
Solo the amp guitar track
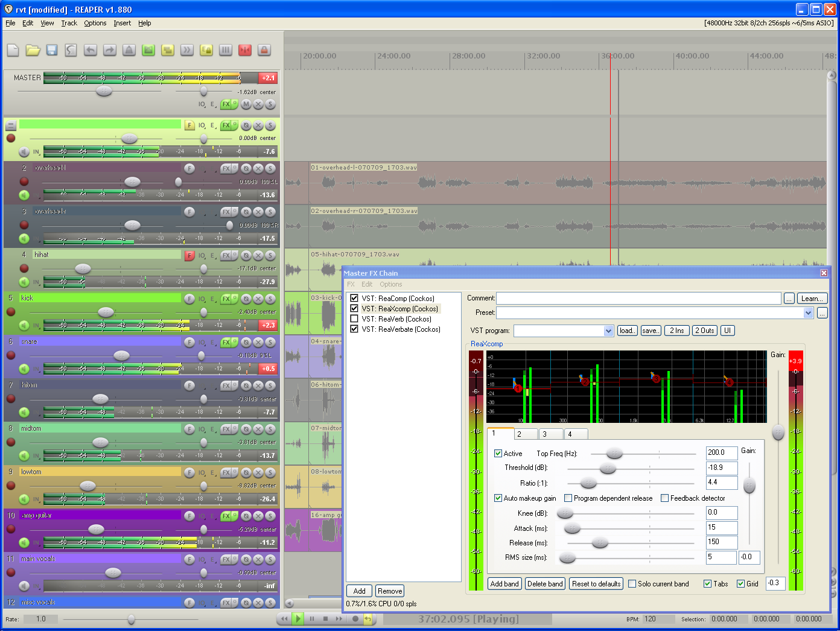tap(270, 516)
